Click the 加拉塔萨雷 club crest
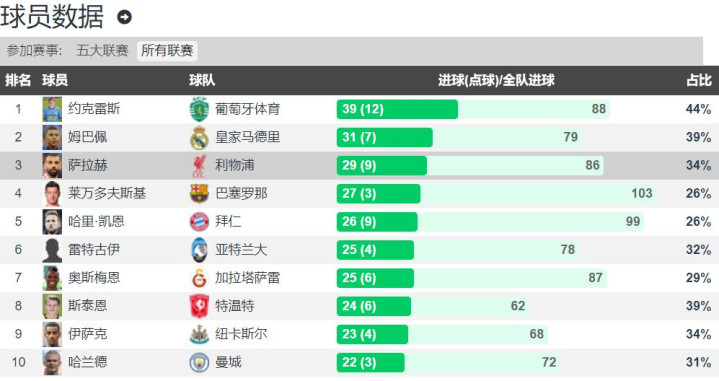Screen dimensions: 719x381 click(x=199, y=278)
